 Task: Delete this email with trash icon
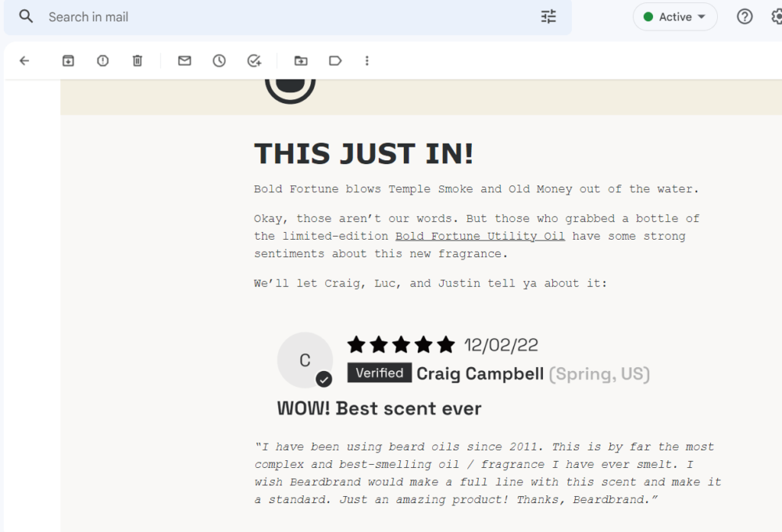click(x=137, y=61)
